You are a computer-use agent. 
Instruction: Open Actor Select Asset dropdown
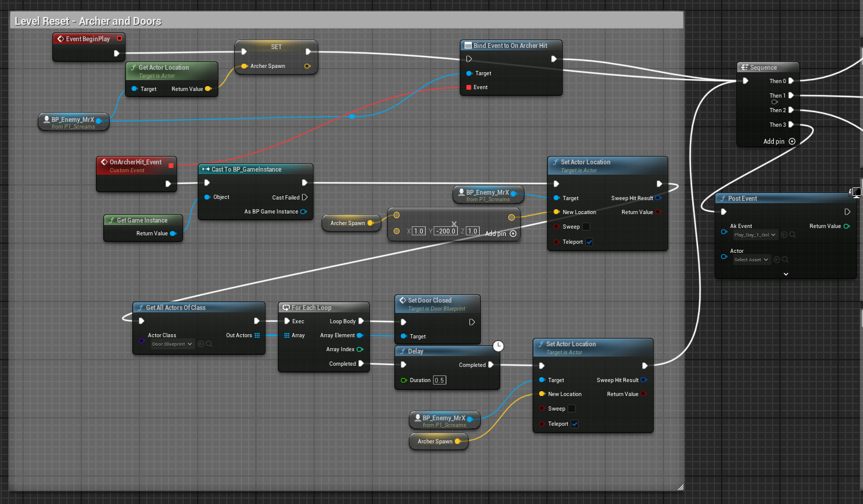pyautogui.click(x=751, y=260)
